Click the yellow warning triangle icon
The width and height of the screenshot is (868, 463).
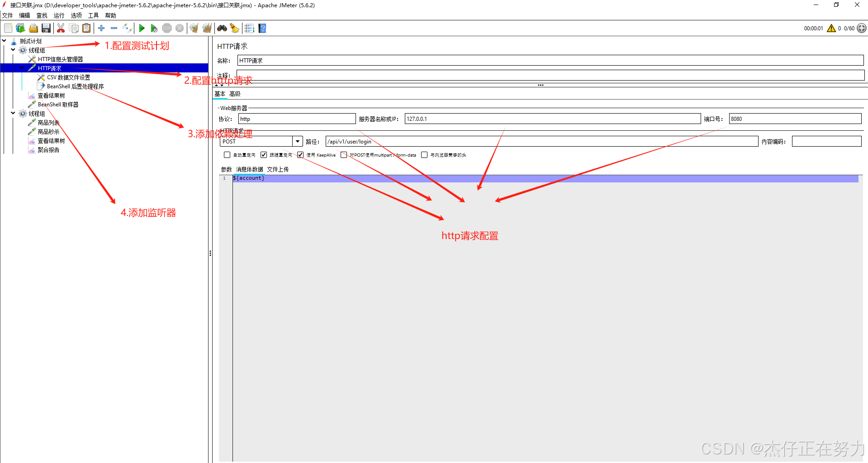coord(831,28)
